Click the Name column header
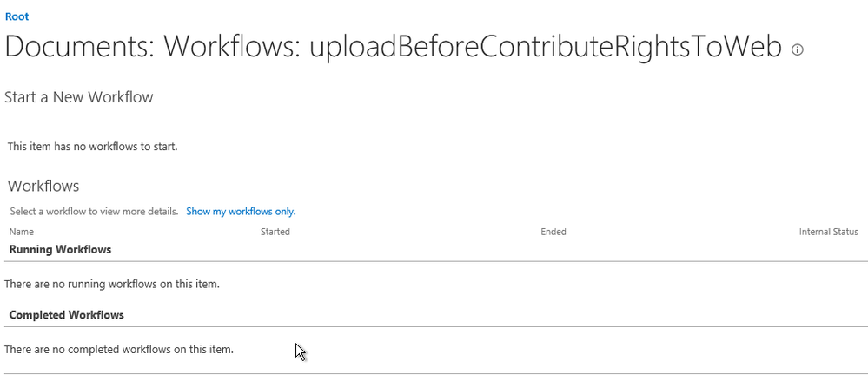Image resolution: width=868 pixels, height=381 pixels. pyautogui.click(x=21, y=232)
